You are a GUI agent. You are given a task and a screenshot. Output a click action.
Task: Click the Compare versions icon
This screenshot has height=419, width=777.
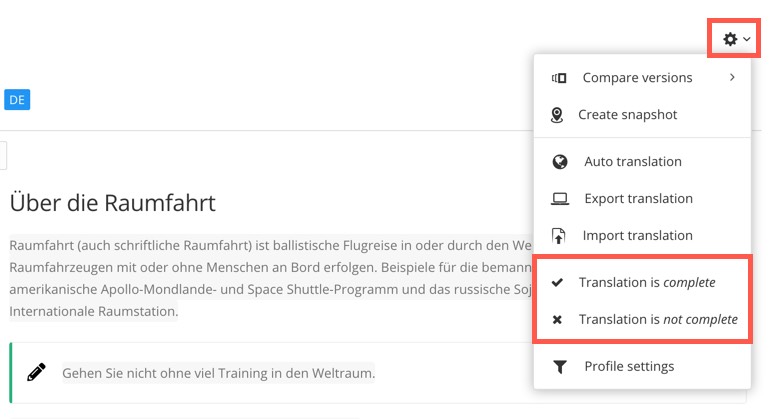[559, 78]
